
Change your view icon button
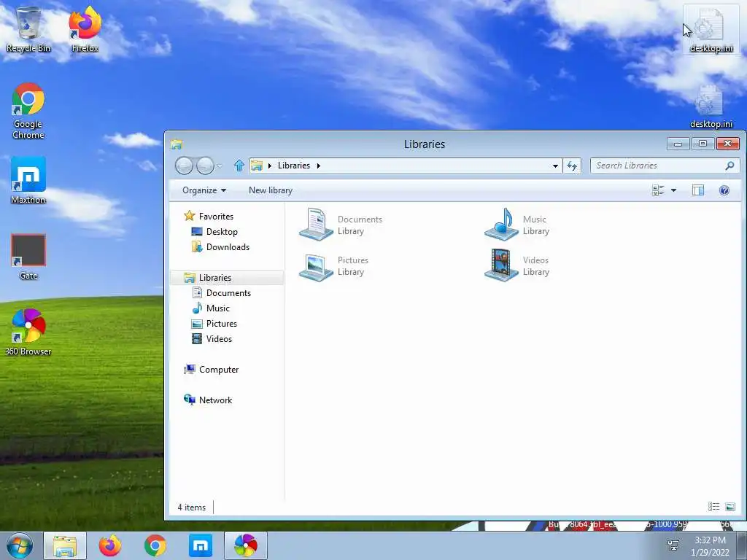658,190
